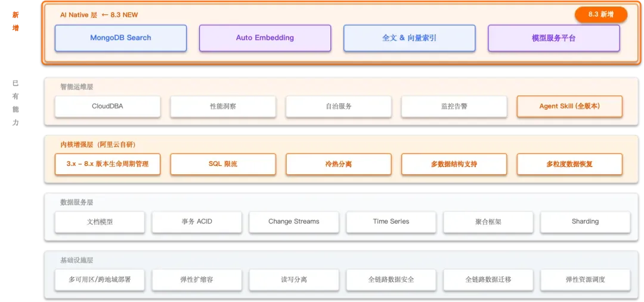Image resolution: width=644 pixels, height=302 pixels.
Task: Select the SQL 限流 box
Action: click(x=223, y=164)
